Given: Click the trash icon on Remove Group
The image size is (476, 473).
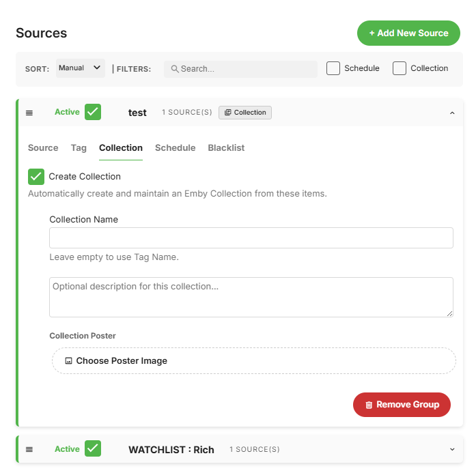Looking at the screenshot, I should (369, 405).
